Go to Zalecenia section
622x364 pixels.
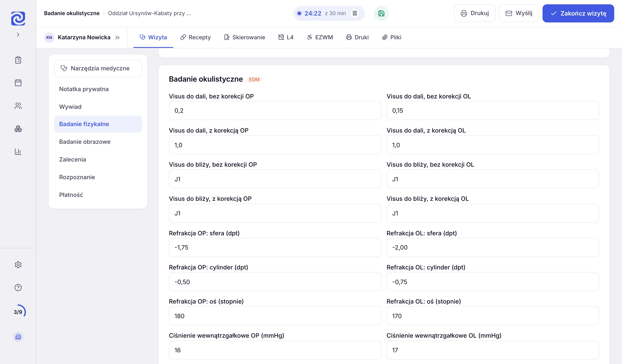click(x=98, y=160)
